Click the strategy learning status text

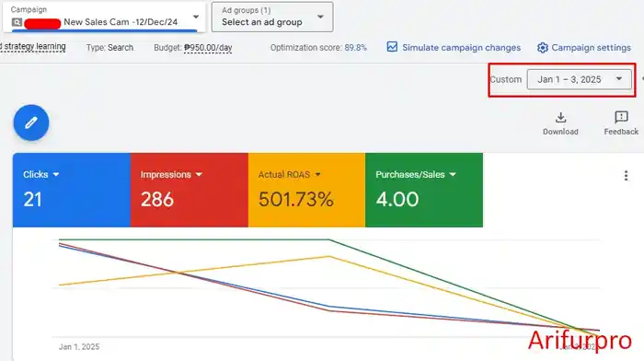coord(33,46)
